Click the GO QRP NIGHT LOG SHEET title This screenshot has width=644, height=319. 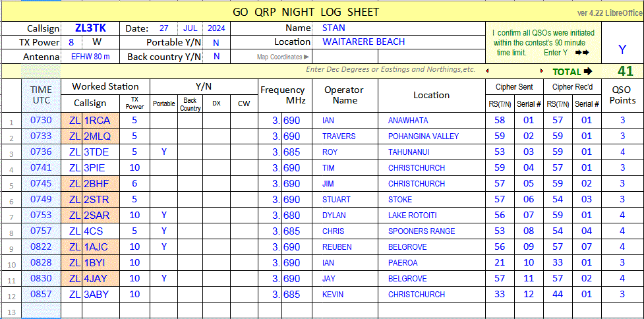(x=306, y=12)
